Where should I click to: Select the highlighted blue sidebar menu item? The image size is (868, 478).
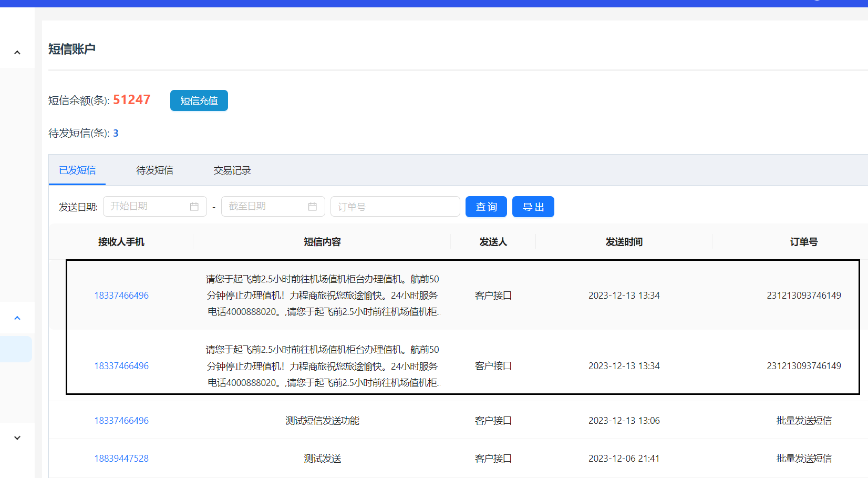pos(16,349)
